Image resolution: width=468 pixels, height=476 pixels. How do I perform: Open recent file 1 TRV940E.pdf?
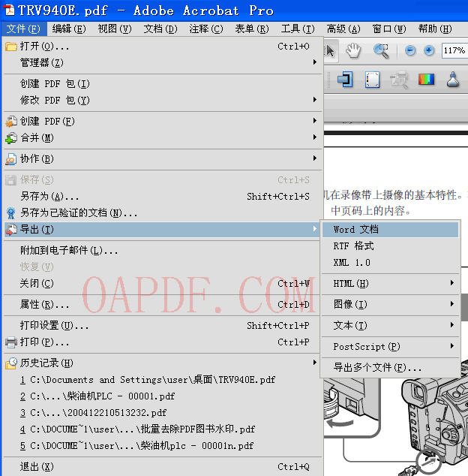(163, 380)
